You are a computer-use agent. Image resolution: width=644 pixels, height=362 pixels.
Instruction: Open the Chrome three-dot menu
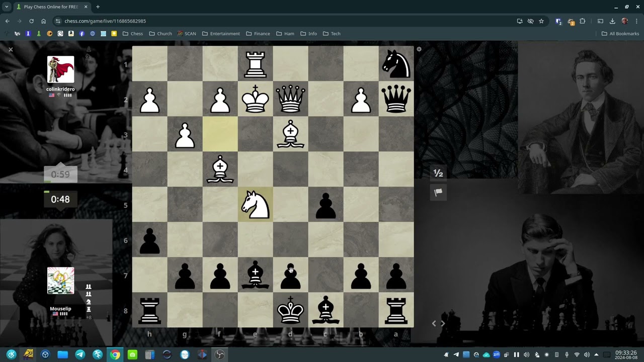[x=637, y=21]
